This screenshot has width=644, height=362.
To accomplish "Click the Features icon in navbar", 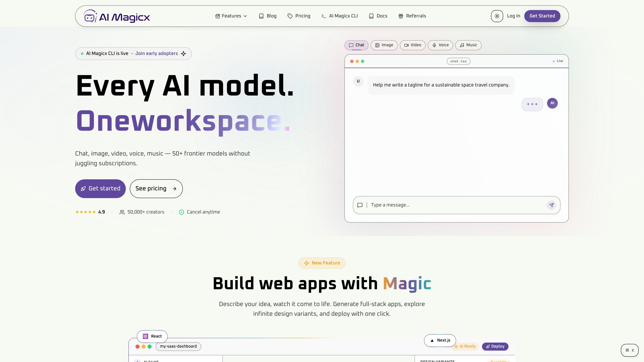I will [218, 16].
